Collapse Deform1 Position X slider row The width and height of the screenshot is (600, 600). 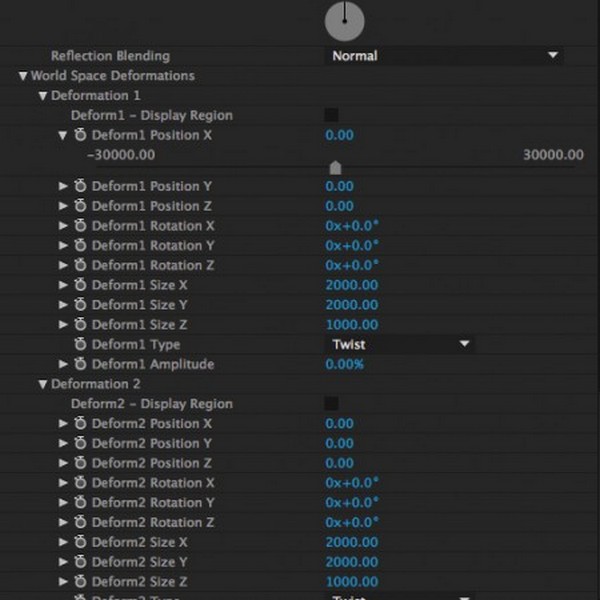(x=62, y=135)
